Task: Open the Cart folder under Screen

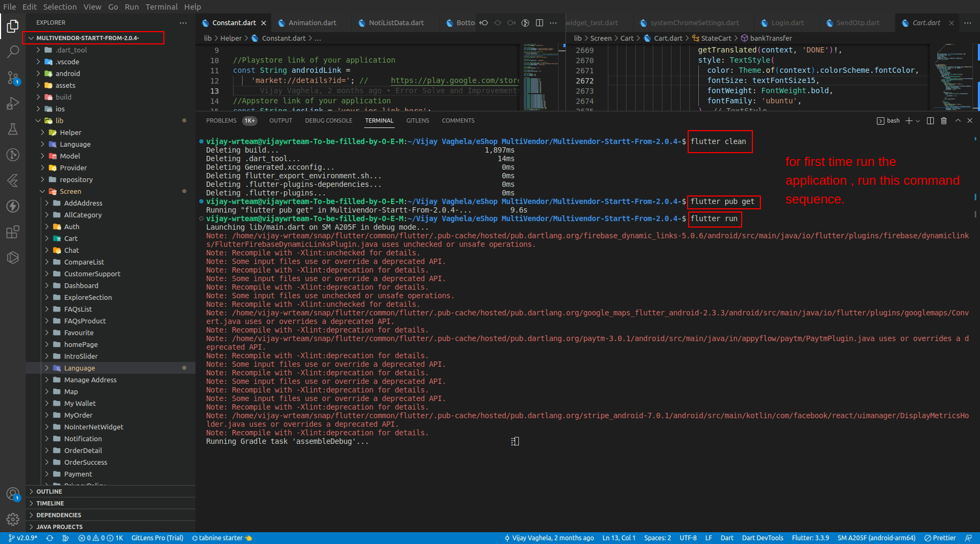Action: [x=71, y=239]
